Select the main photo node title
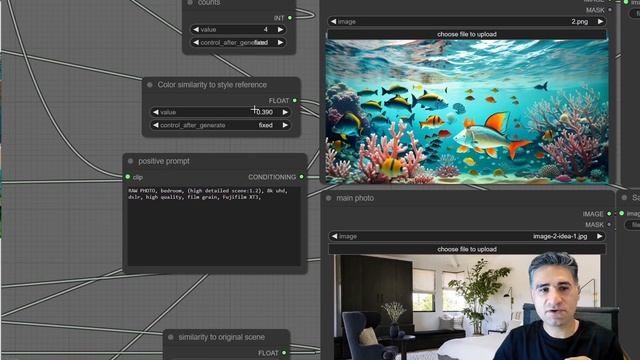Image resolution: width=640 pixels, height=360 pixels. click(355, 198)
